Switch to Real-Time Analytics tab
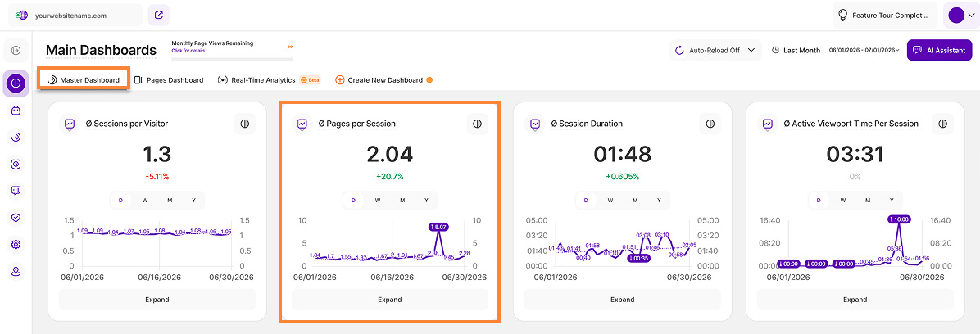 [x=268, y=80]
